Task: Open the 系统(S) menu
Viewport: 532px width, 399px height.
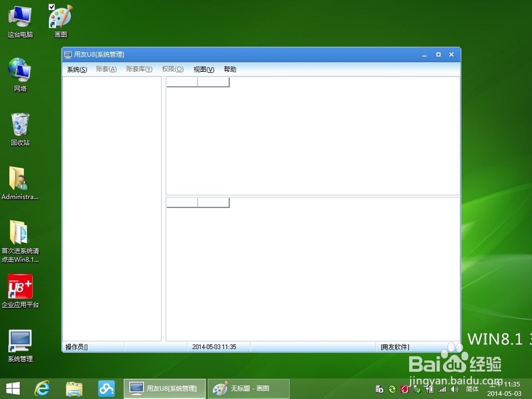Action: pos(77,69)
